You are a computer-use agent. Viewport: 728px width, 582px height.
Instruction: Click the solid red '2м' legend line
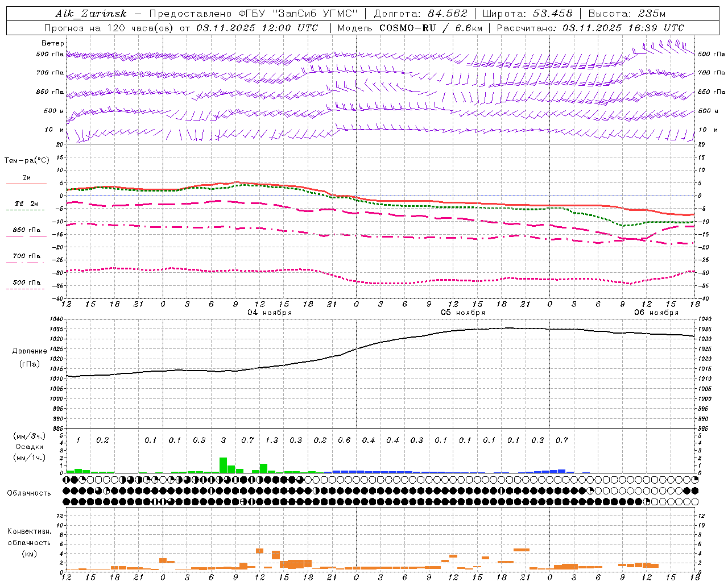coord(26,184)
